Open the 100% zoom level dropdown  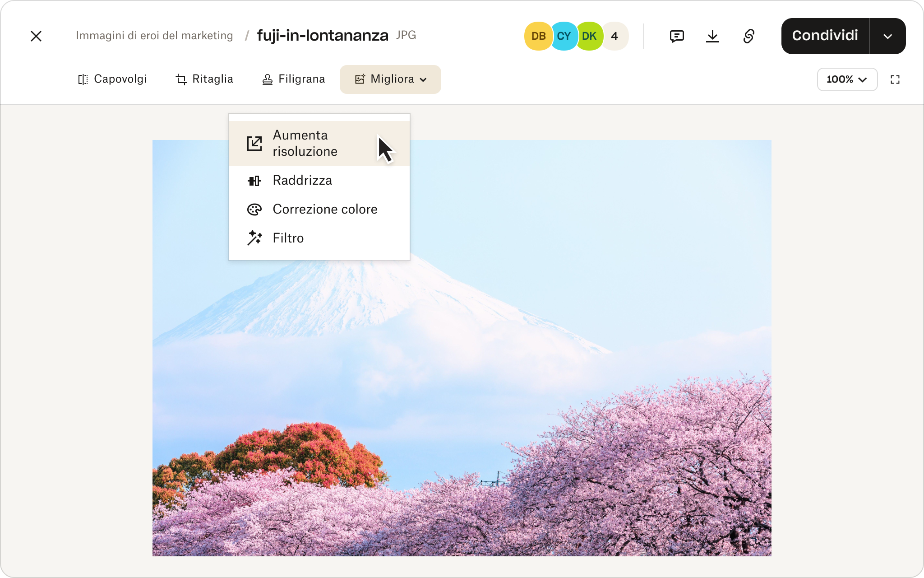click(x=847, y=79)
